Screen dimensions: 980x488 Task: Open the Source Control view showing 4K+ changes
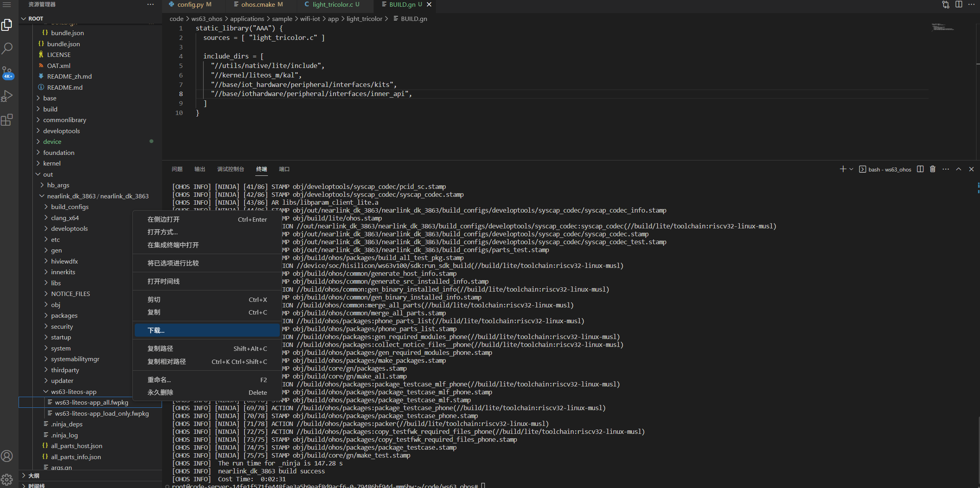pos(7,72)
